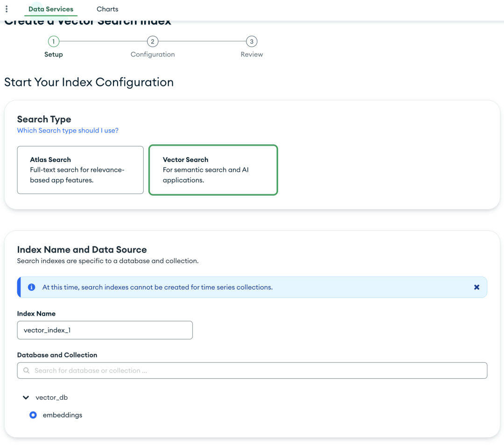Viewport: 504px width, 445px height.
Task: Dismiss the time series info banner
Action: tap(476, 287)
